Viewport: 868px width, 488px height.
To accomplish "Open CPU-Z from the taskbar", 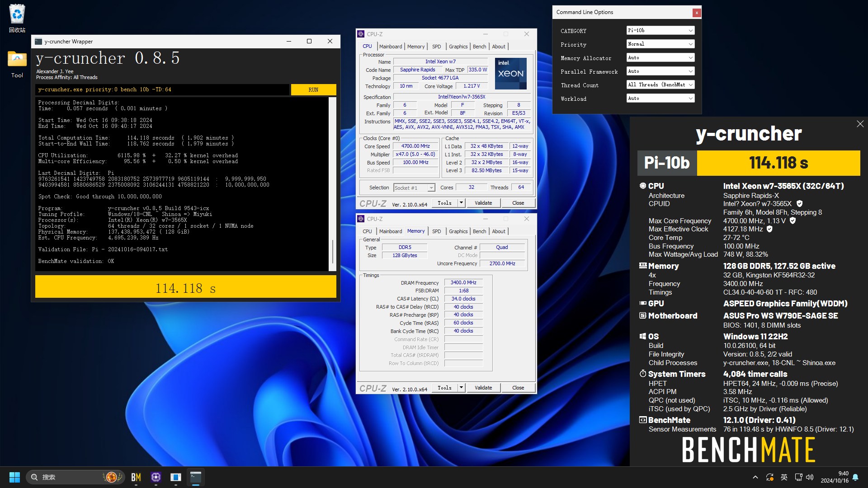I will 156,477.
